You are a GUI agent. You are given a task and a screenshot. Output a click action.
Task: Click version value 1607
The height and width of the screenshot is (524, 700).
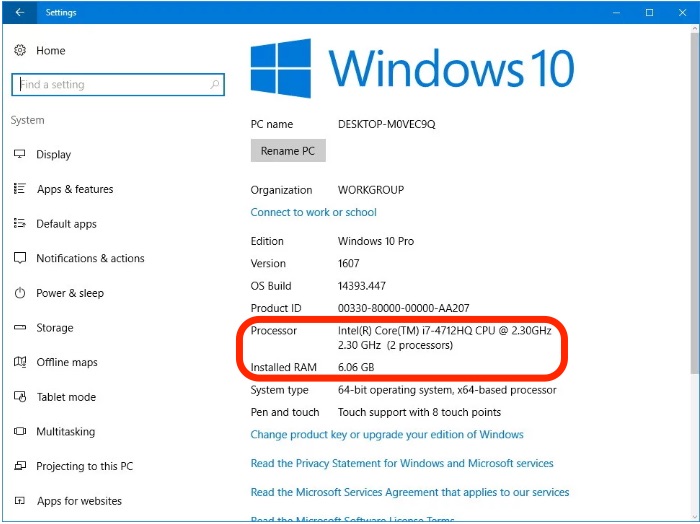349,263
